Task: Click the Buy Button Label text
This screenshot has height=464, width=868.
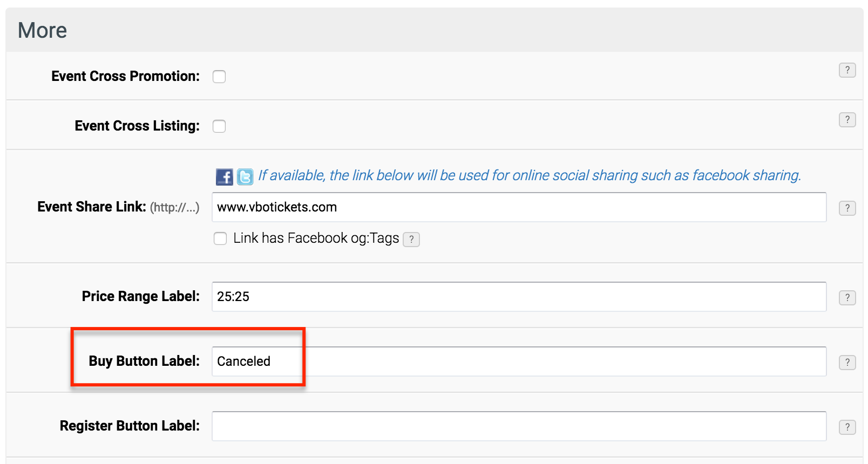Action: click(144, 361)
